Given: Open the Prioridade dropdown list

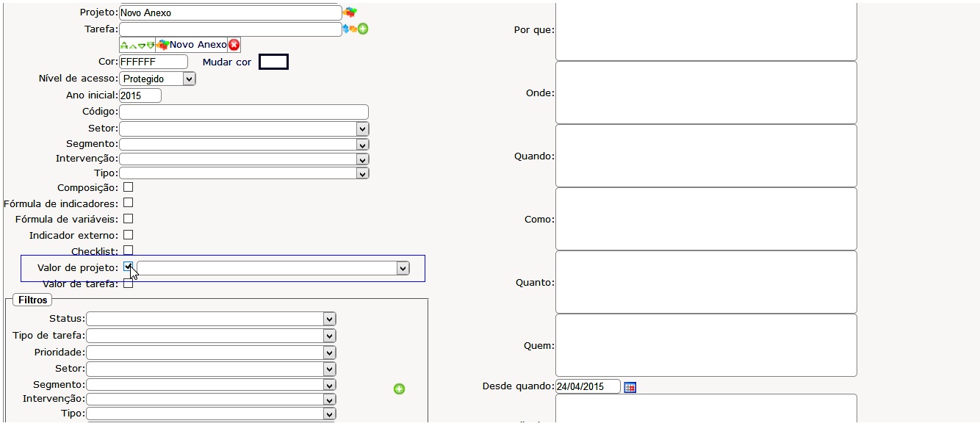Looking at the screenshot, I should 211,353.
